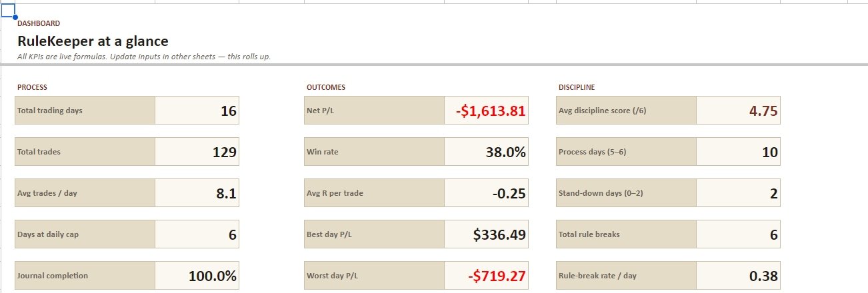Click the OUTCOMES section header
The height and width of the screenshot is (293, 868).
click(x=326, y=87)
